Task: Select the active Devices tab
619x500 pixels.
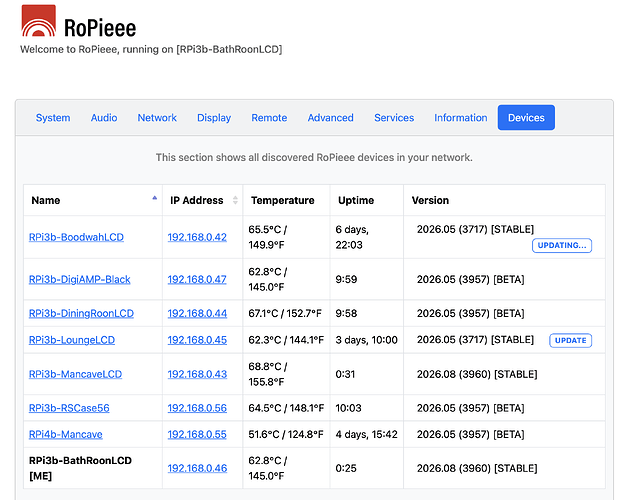Action: (526, 118)
